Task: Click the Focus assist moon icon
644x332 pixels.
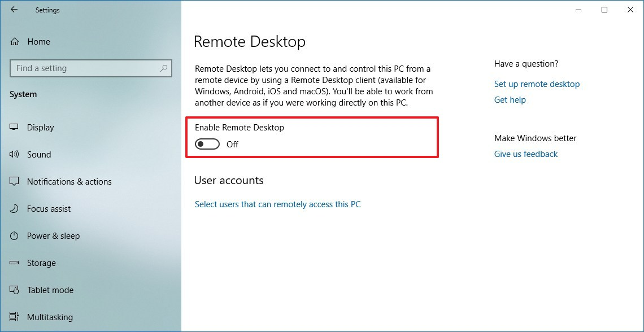Action: 14,208
